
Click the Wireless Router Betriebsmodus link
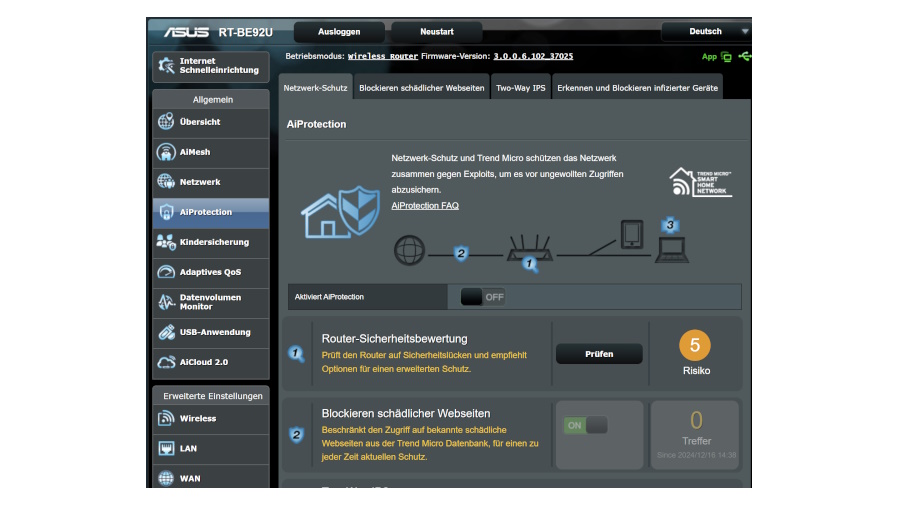(383, 56)
